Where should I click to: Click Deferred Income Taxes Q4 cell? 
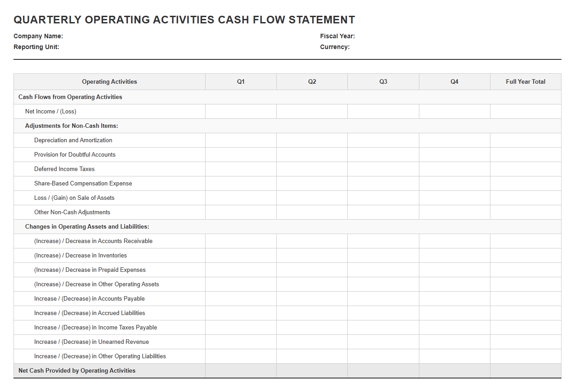454,169
